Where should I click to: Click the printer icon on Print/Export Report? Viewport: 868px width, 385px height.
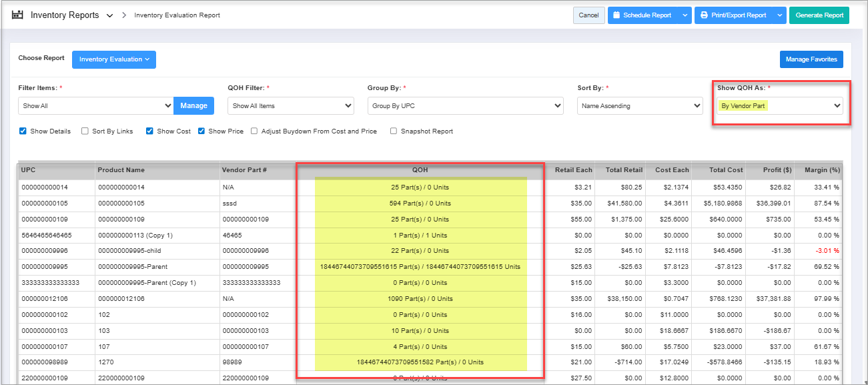pos(704,15)
